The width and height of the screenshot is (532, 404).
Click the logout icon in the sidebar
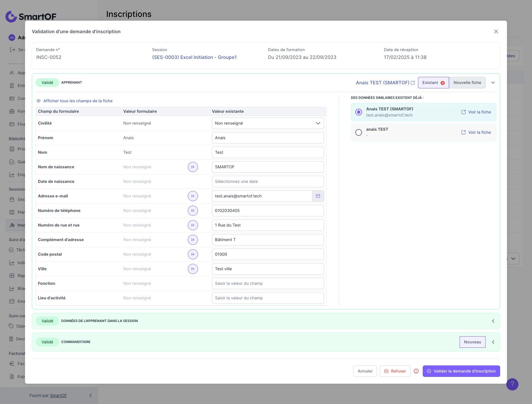click(13, 50)
